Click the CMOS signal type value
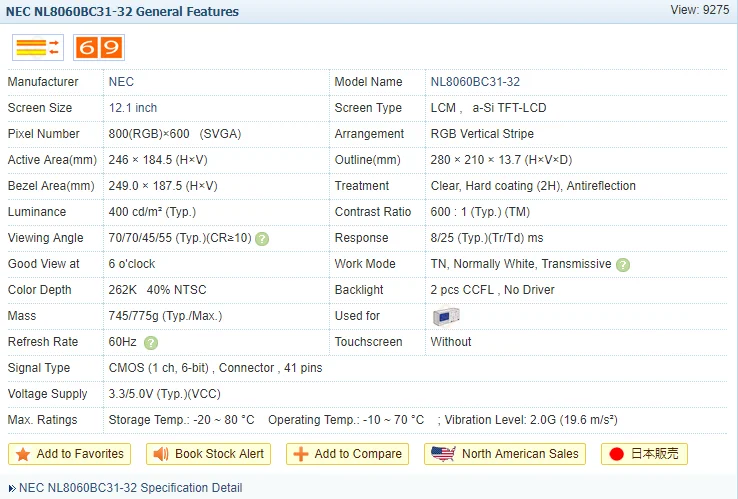This screenshot has height=499, width=738. (215, 368)
